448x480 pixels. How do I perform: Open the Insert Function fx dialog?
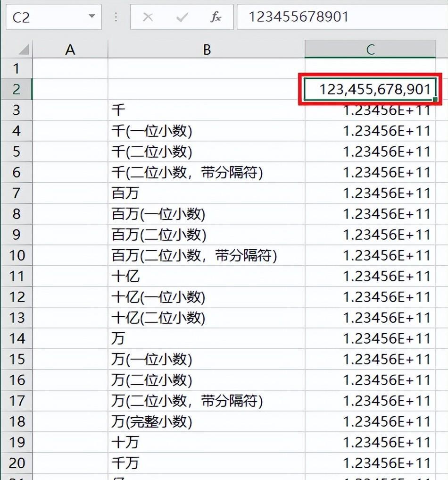tap(216, 17)
